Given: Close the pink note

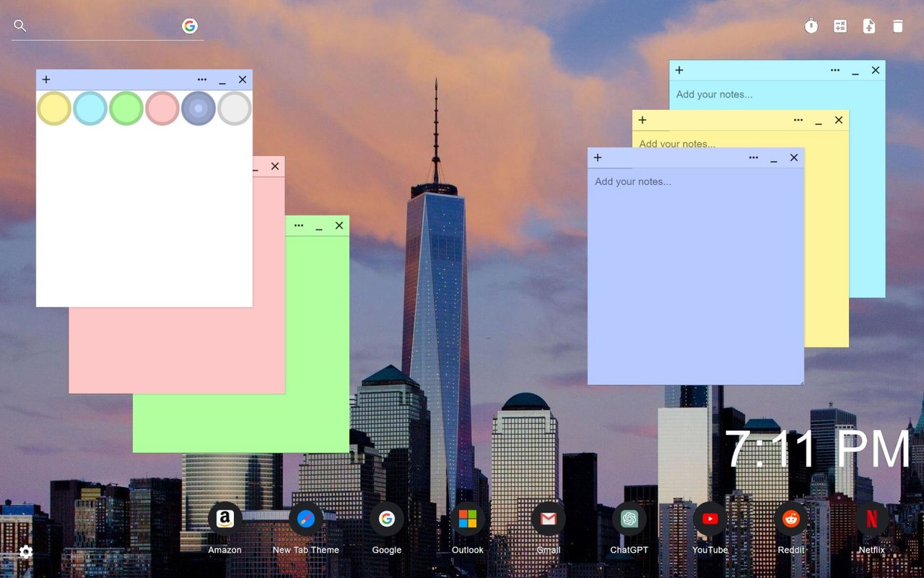Looking at the screenshot, I should (275, 166).
